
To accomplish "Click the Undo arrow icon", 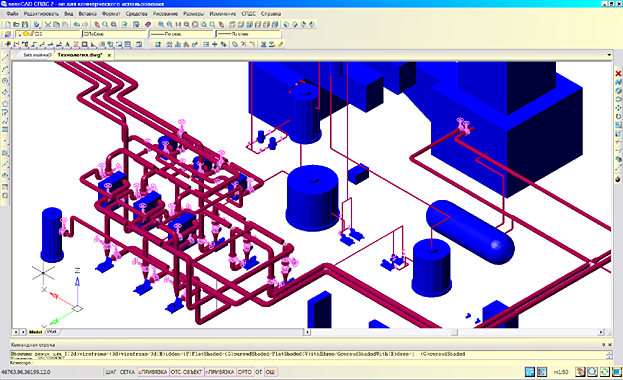I will [x=76, y=25].
